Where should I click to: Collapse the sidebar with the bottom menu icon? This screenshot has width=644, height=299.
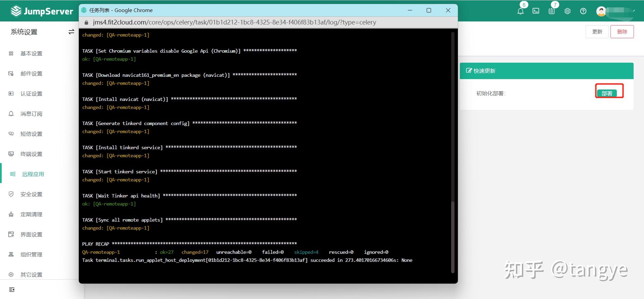pos(12,290)
